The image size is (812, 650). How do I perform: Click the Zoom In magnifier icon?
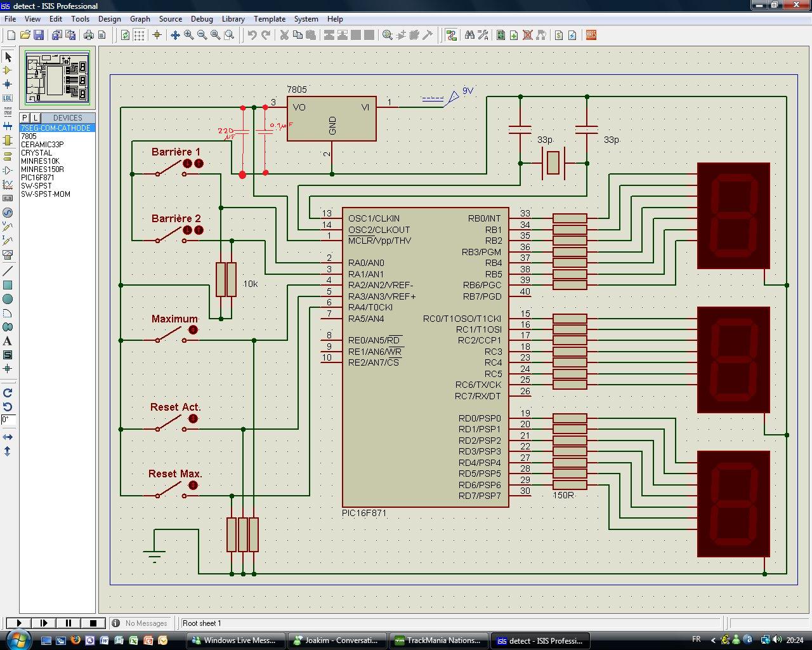tap(188, 36)
